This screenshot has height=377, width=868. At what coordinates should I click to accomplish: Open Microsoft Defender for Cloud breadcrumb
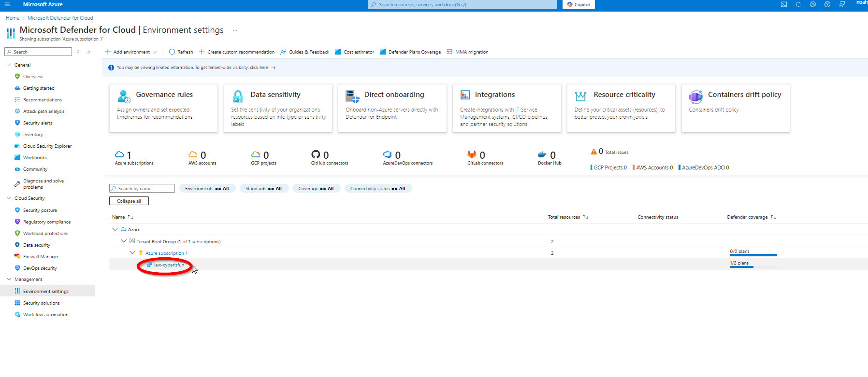click(x=60, y=18)
